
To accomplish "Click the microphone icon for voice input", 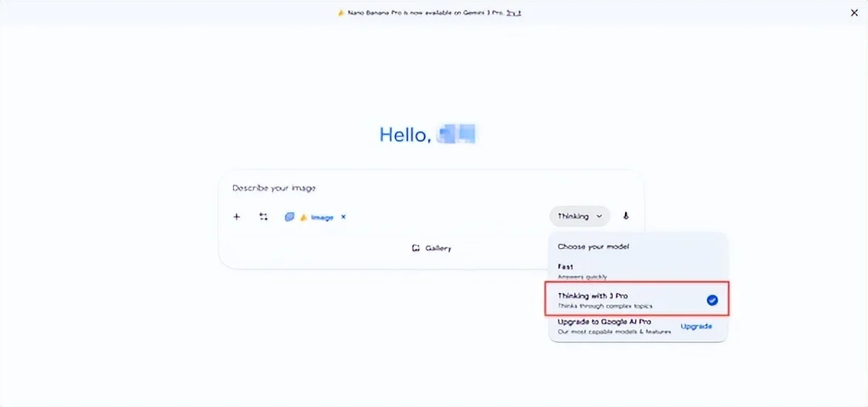I will point(626,217).
